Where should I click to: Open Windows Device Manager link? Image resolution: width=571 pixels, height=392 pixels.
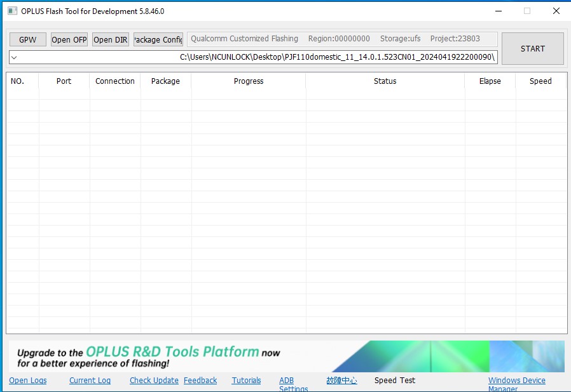[x=516, y=381]
